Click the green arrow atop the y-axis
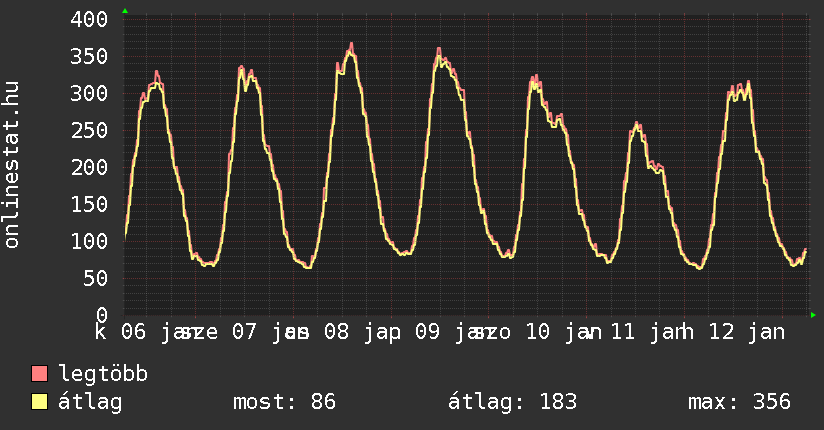This screenshot has width=824, height=430. [x=125, y=11]
